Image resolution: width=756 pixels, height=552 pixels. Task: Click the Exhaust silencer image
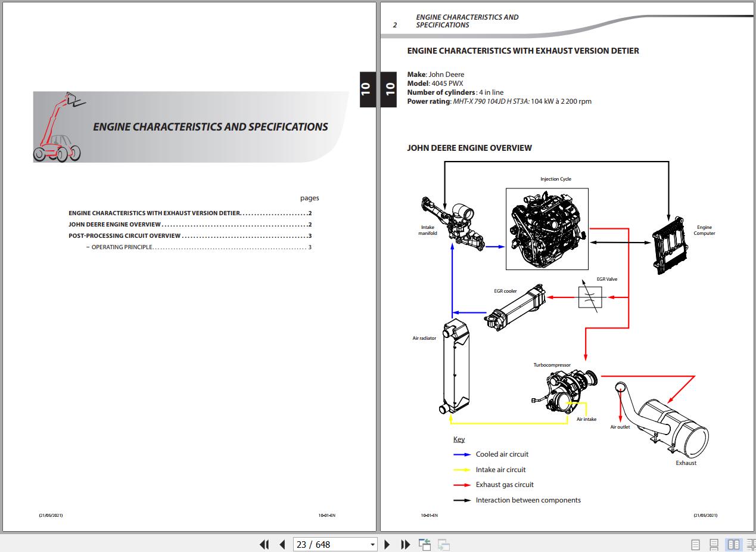click(661, 419)
